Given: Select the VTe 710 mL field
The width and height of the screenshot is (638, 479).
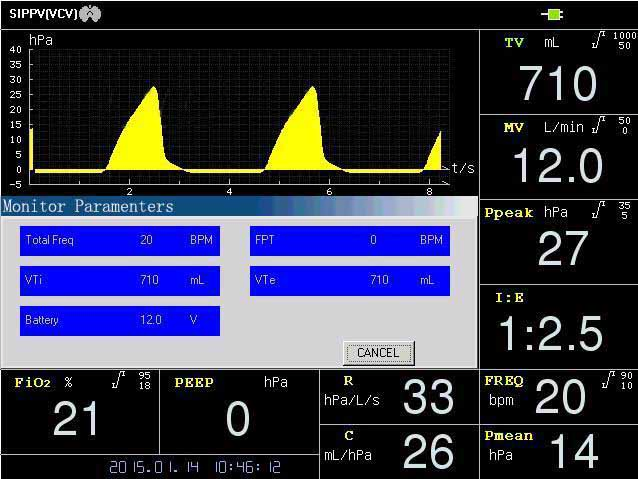Looking at the screenshot, I should [349, 281].
